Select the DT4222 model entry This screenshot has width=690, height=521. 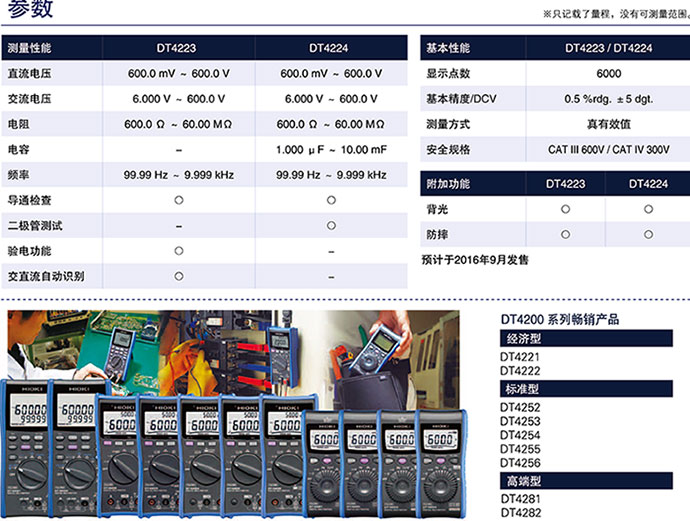tap(520, 371)
